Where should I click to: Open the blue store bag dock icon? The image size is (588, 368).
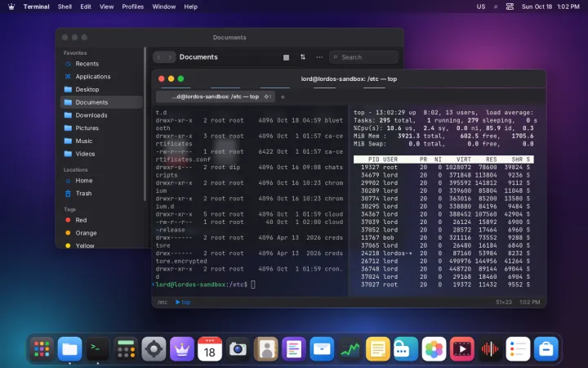546,349
